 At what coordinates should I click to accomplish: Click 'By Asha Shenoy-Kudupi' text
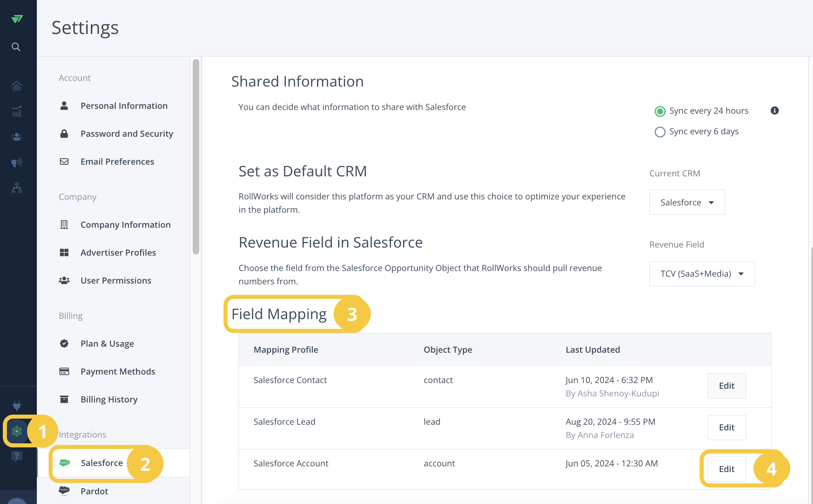pos(612,393)
